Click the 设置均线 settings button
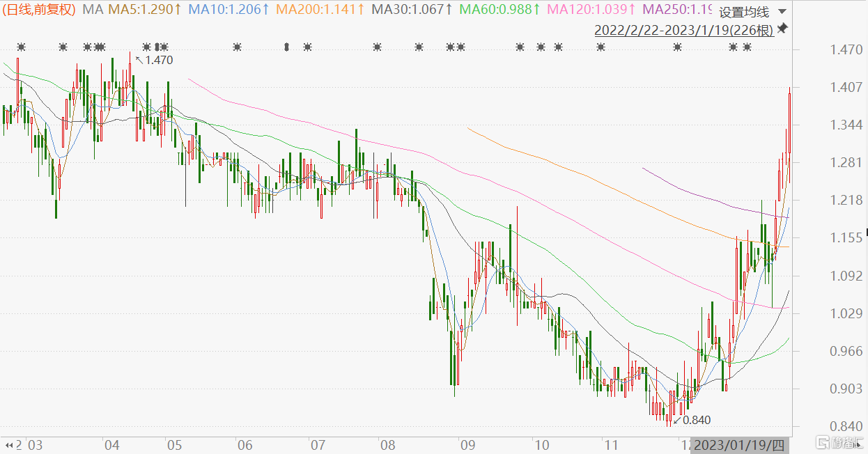Screen dimensions: 868x454 743,12
